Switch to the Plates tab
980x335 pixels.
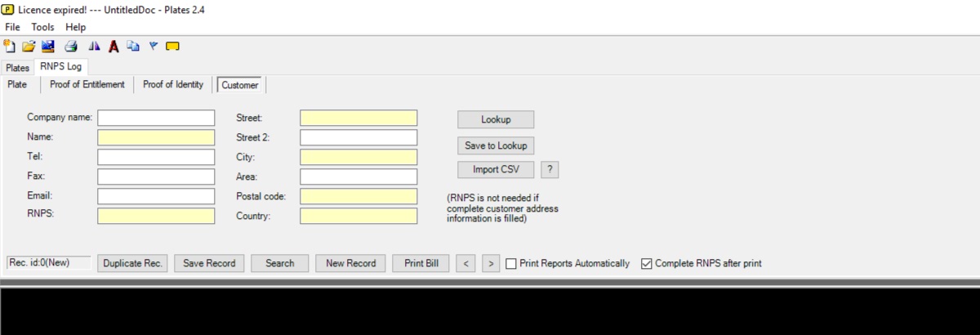click(17, 68)
